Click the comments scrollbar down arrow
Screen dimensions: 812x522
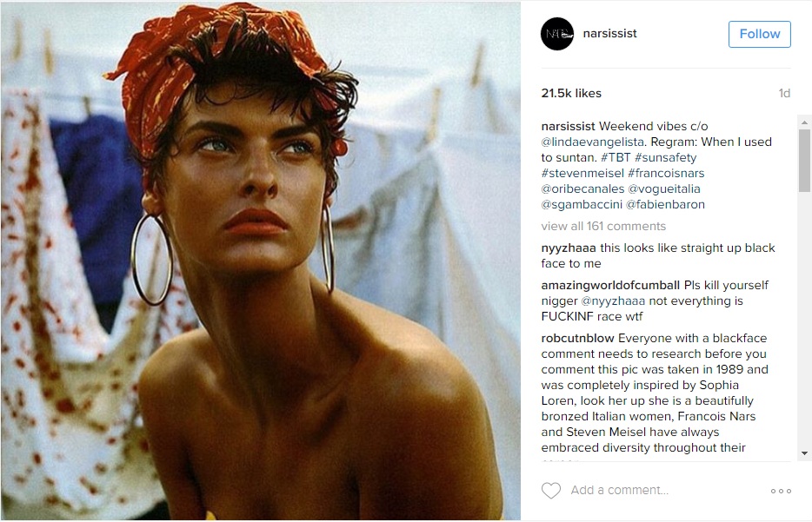click(x=804, y=453)
